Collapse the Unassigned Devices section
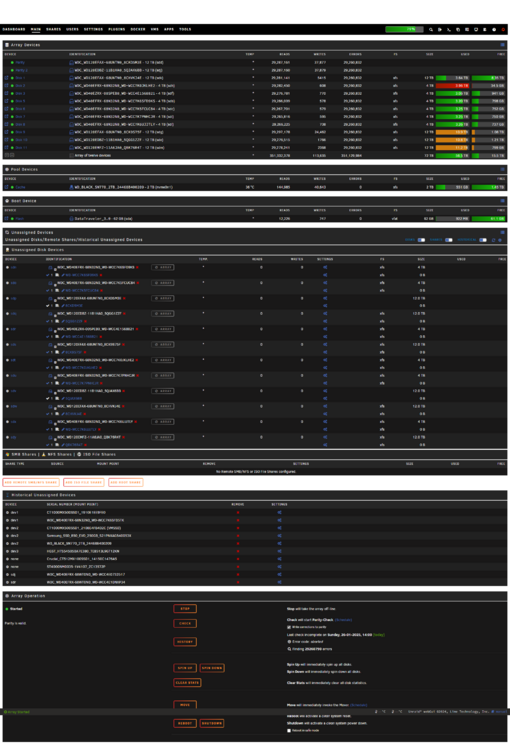This screenshot has height=750, width=510. [x=502, y=232]
